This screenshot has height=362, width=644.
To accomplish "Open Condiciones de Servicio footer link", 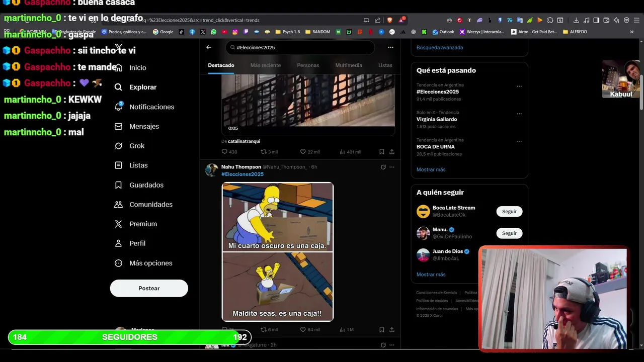I will (x=437, y=293).
